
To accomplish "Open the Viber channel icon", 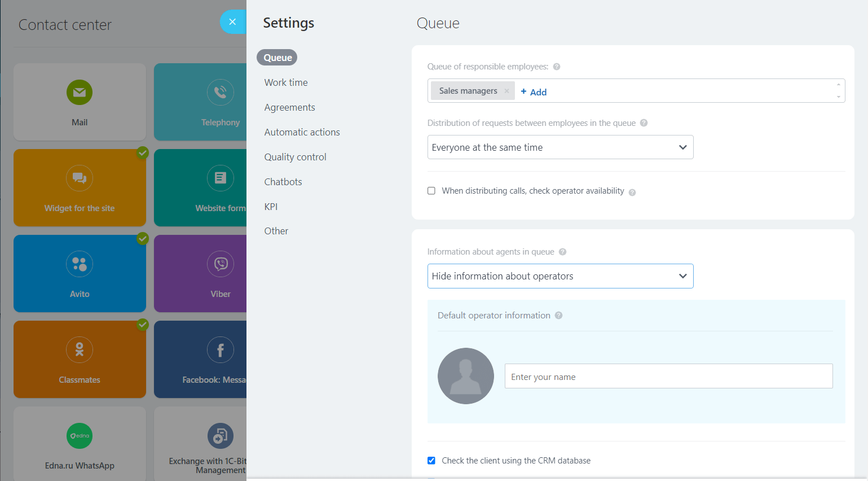I will 221,264.
